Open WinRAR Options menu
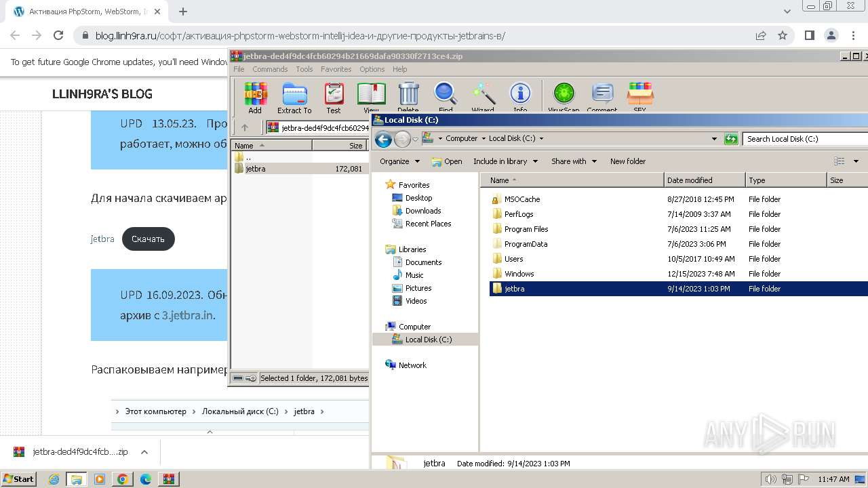Screen dimensions: 868x488 (372, 69)
